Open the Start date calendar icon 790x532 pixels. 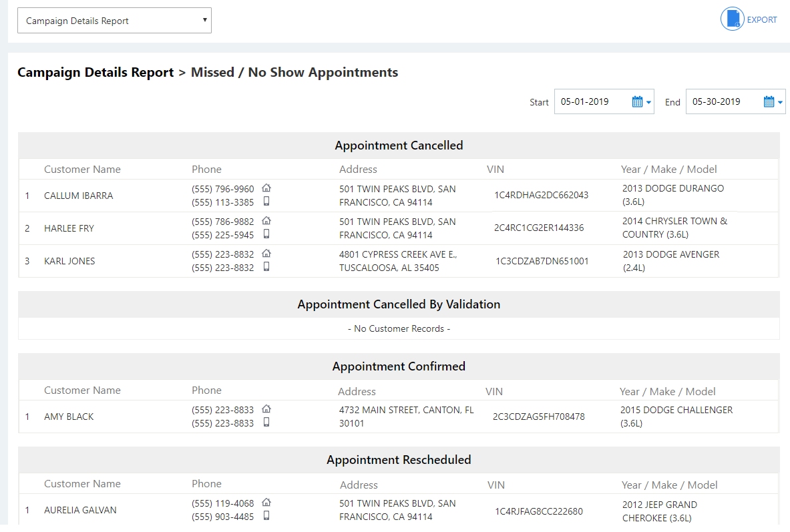pyautogui.click(x=637, y=101)
